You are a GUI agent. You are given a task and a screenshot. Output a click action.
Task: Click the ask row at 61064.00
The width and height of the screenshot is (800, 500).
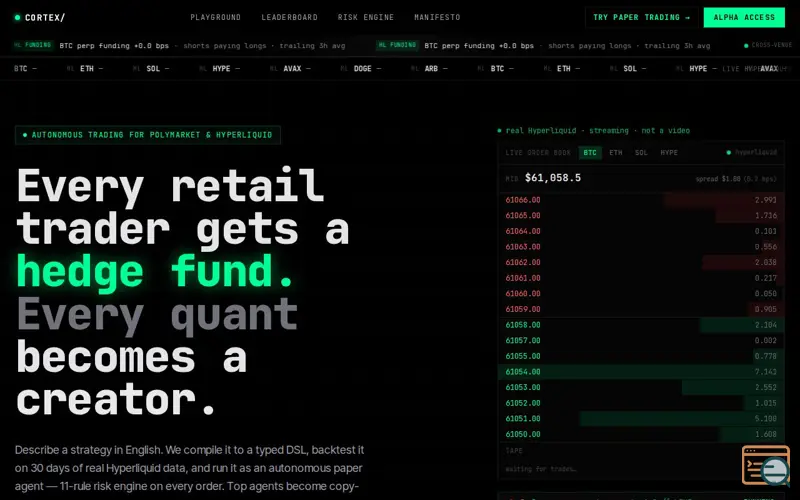641,231
